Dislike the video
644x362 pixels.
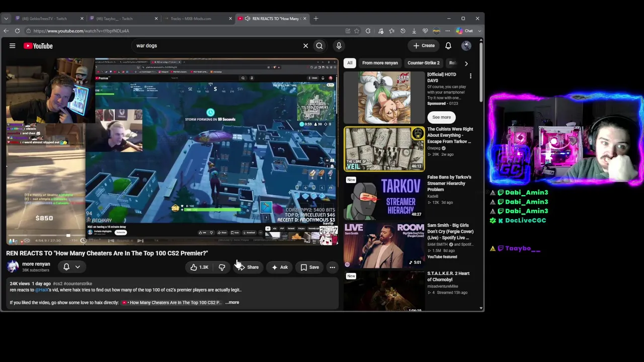222,267
